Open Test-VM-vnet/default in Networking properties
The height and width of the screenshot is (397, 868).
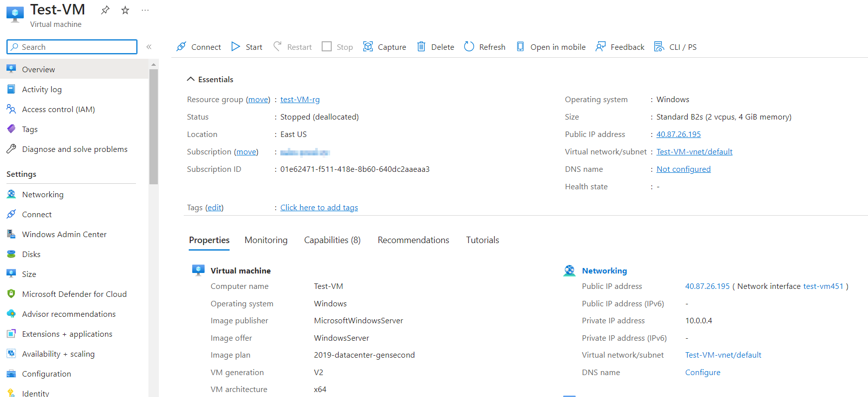click(x=723, y=355)
